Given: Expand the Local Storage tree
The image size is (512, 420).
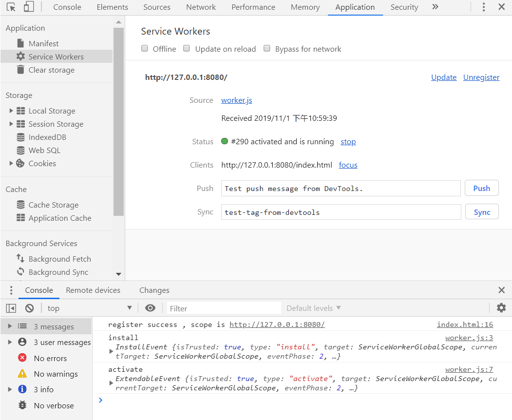Looking at the screenshot, I should tap(11, 111).
